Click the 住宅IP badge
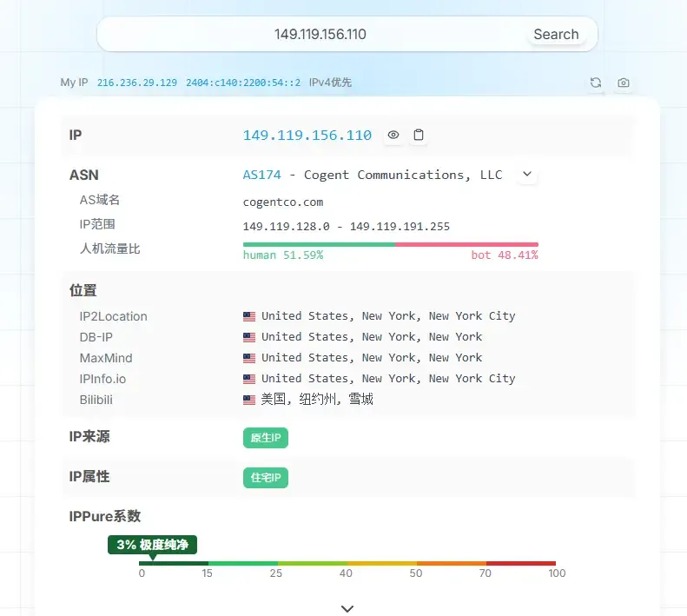This screenshot has height=616, width=687. tap(266, 478)
